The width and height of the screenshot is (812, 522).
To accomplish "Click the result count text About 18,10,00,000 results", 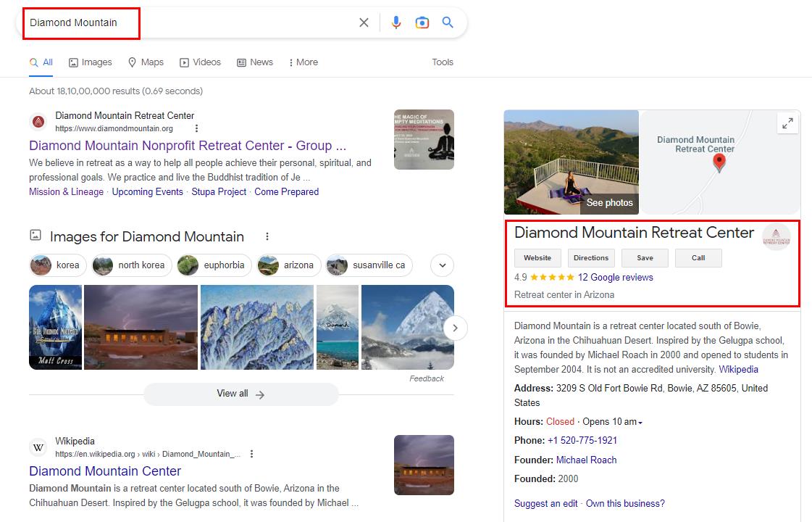I will pyautogui.click(x=116, y=91).
